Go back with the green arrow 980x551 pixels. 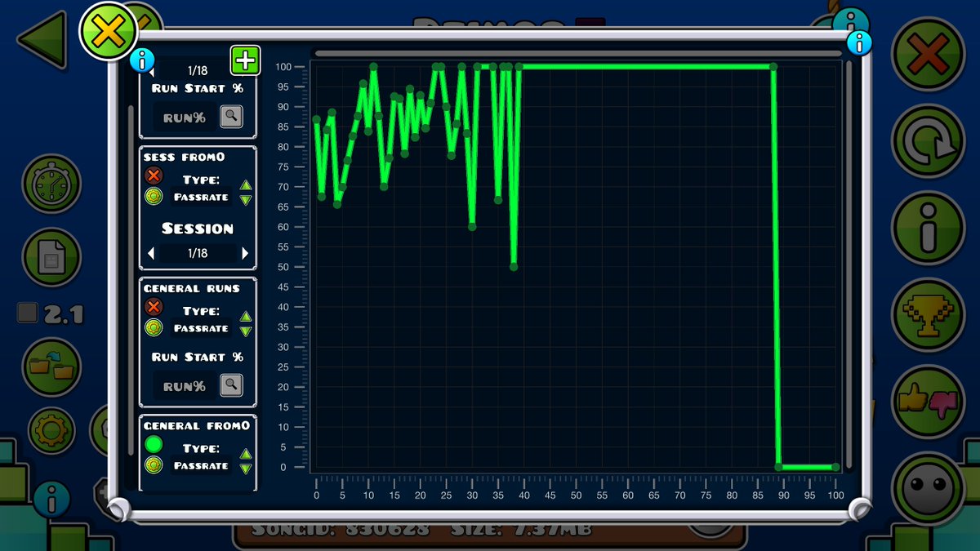point(41,39)
